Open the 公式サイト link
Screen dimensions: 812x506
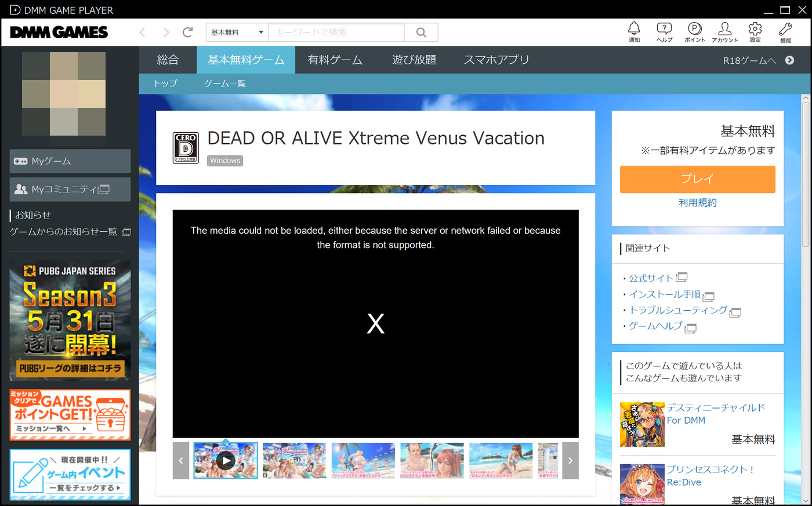[651, 278]
